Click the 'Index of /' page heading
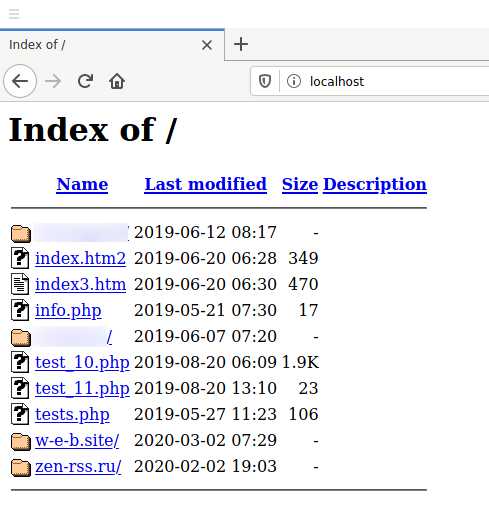 coord(93,130)
